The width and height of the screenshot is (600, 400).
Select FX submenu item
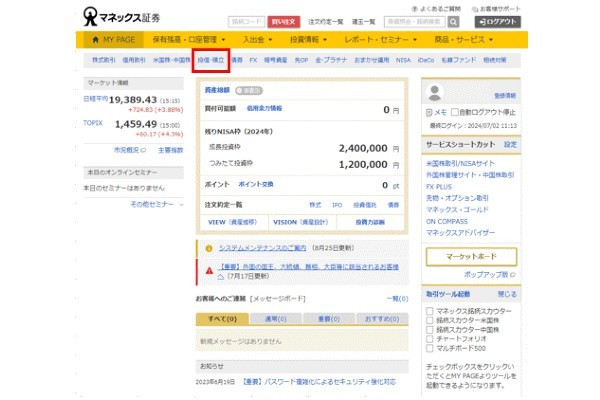253,60
